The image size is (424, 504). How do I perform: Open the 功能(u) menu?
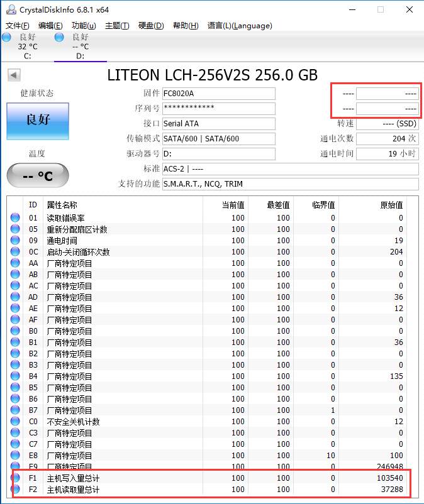click(84, 26)
